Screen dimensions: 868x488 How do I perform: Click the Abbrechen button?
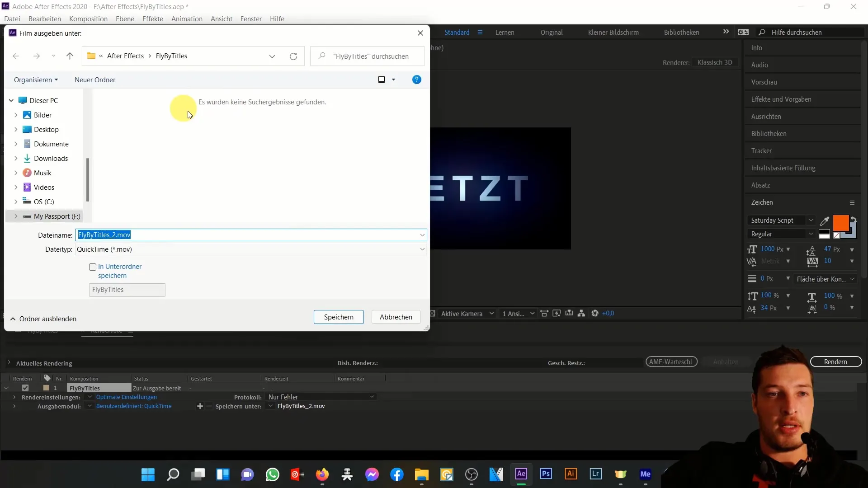pyautogui.click(x=396, y=317)
